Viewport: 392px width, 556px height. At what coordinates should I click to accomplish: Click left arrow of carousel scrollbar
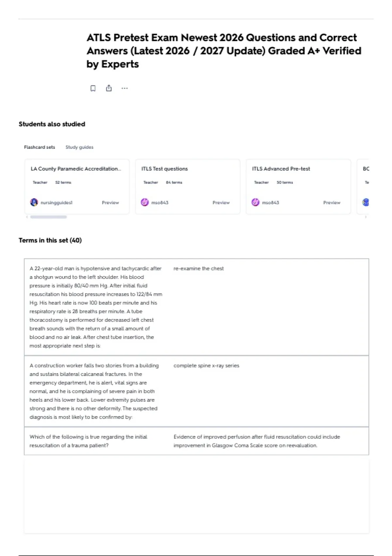click(27, 217)
